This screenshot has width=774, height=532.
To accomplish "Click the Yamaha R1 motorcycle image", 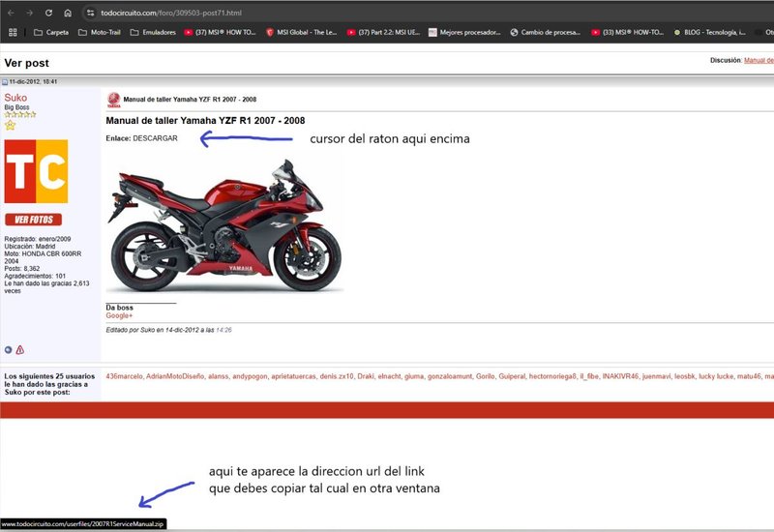I will click(224, 225).
